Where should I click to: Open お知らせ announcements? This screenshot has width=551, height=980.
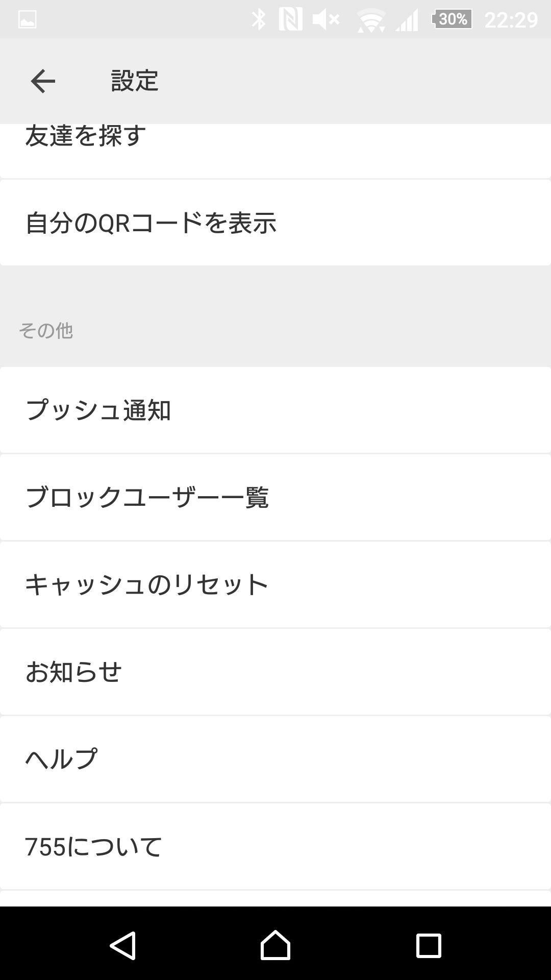[275, 672]
